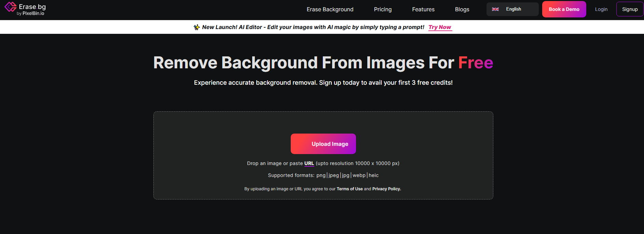Image resolution: width=644 pixels, height=234 pixels.
Task: Click the New Launch AI Editor banner text
Action: pyautogui.click(x=313, y=27)
